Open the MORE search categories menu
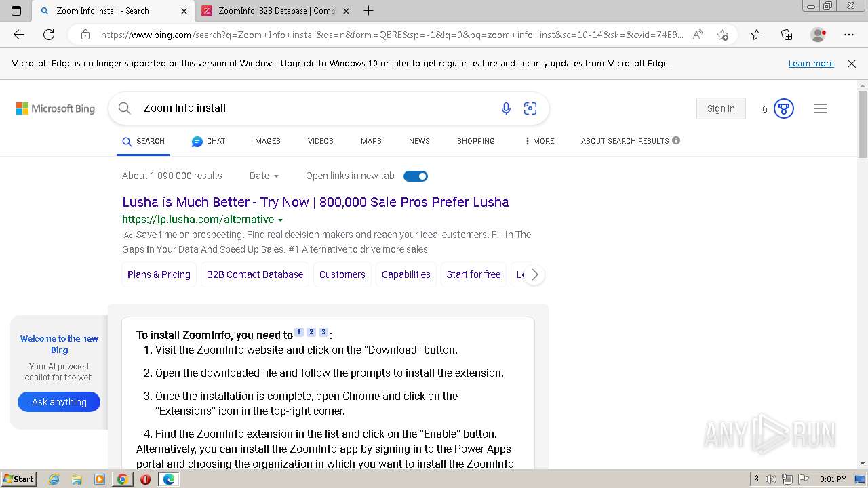The height and width of the screenshot is (488, 868). pos(539,141)
